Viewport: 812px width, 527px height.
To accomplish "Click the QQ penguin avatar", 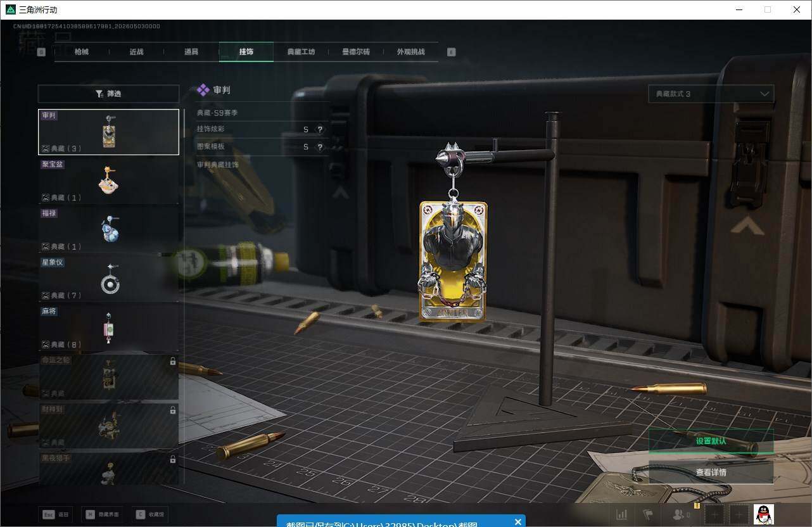I will point(764,514).
